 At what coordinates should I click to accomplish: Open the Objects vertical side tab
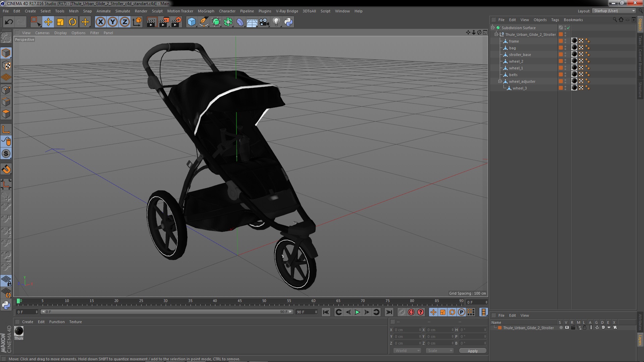640,24
